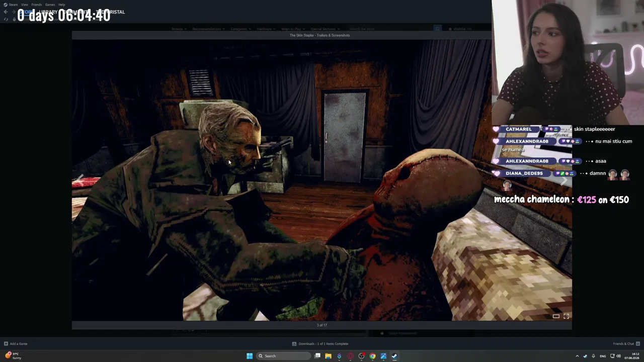The height and width of the screenshot is (362, 644).
Task: Show hidden system tray icons
Action: [577, 356]
